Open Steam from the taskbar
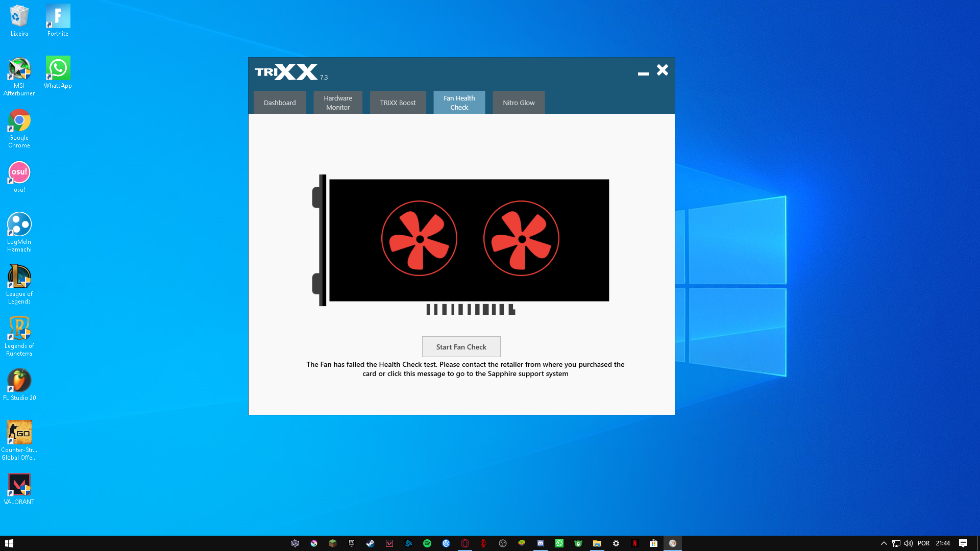 (371, 543)
